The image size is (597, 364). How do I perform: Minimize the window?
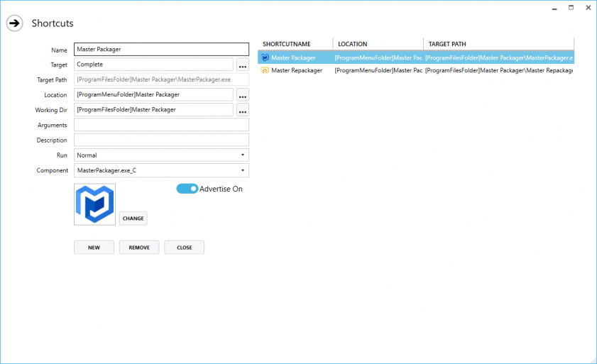pyautogui.click(x=554, y=8)
